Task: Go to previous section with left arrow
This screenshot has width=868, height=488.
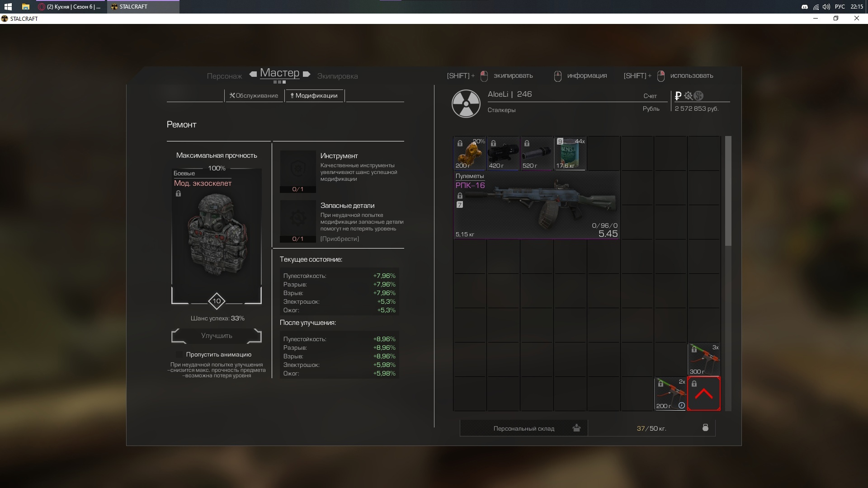Action: [253, 74]
